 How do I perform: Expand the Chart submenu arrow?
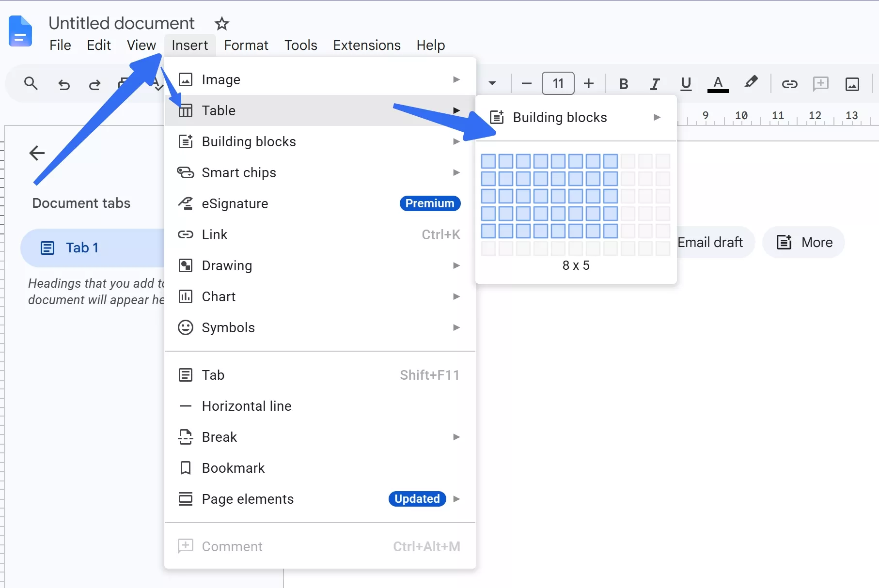[x=456, y=296]
